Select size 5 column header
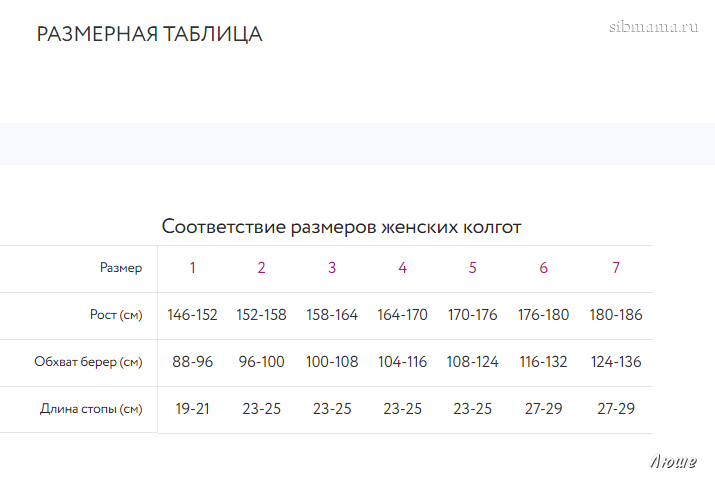 [x=472, y=268]
